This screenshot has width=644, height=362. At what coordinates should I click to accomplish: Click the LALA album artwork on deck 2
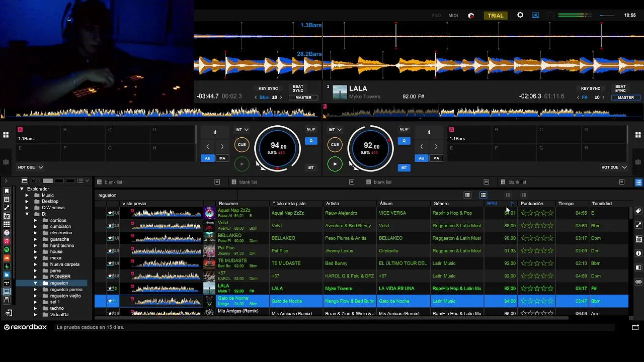[340, 92]
